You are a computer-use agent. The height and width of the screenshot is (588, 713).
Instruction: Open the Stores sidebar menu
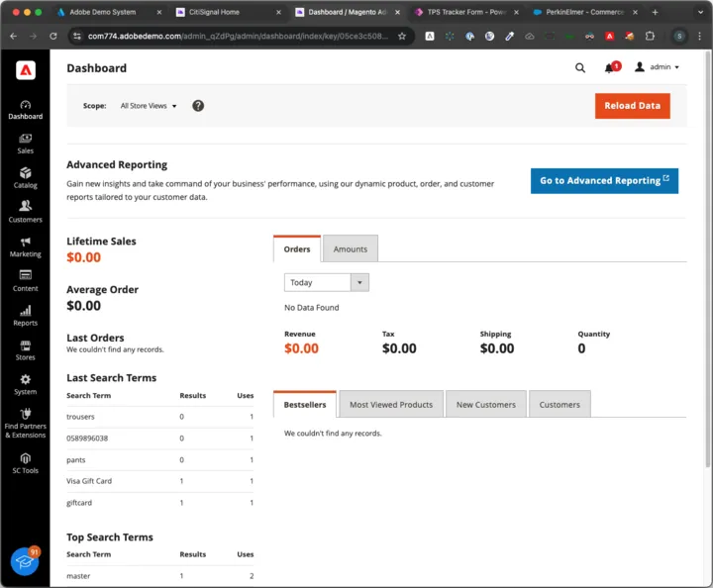click(x=26, y=350)
